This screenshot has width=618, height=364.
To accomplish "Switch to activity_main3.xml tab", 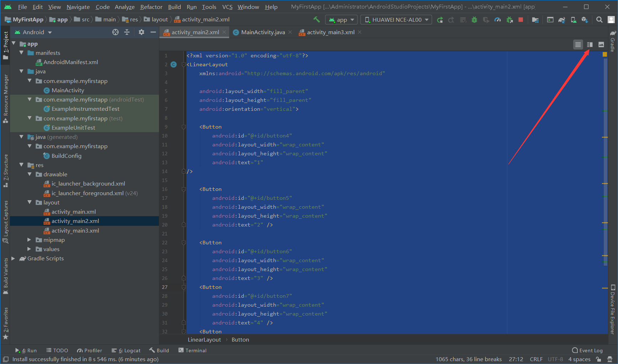I will 330,32.
